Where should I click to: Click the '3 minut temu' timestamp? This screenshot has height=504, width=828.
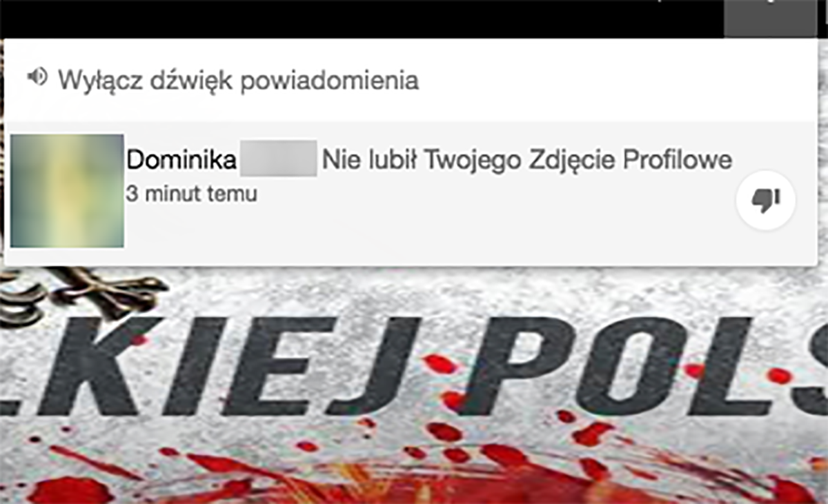(x=192, y=194)
